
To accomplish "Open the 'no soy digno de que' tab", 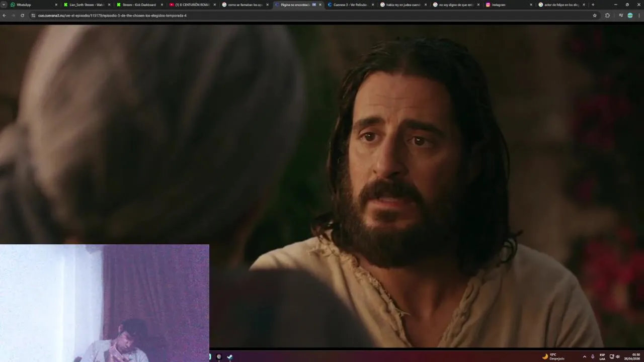I will [455, 5].
